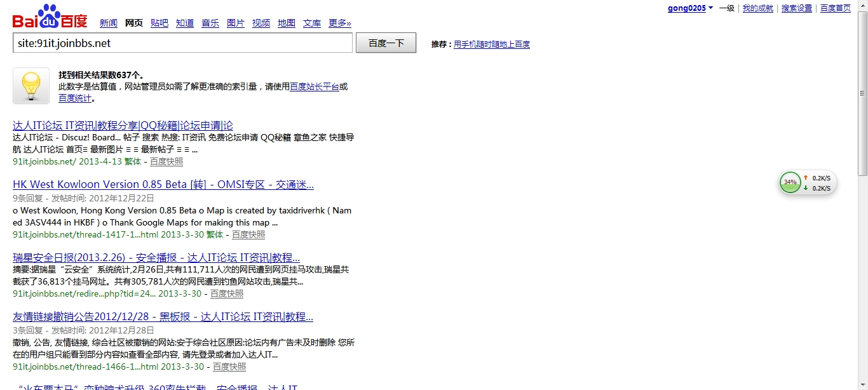Open the 文库 library tab
868x390 pixels.
312,23
